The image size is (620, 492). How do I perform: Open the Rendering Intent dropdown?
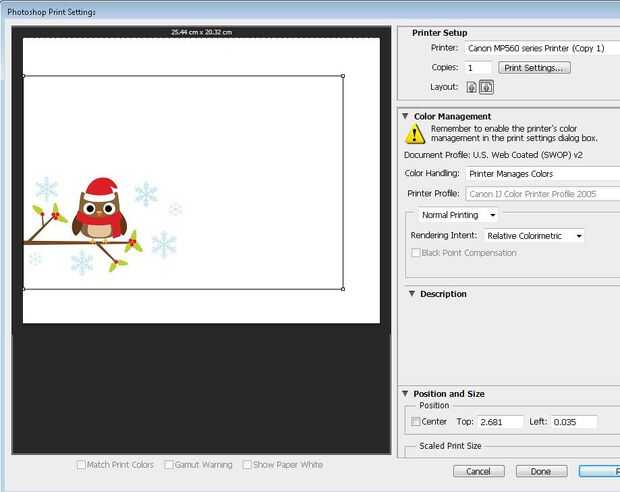pyautogui.click(x=535, y=236)
